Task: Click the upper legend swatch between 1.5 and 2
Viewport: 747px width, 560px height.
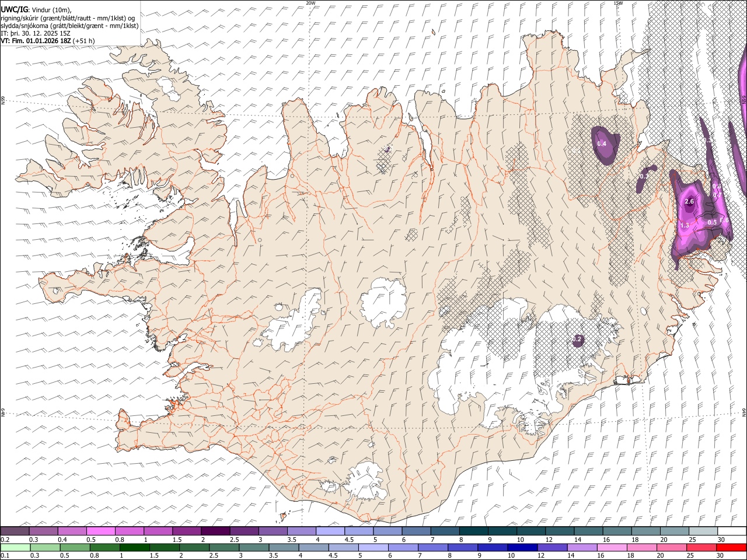Action: point(187,531)
